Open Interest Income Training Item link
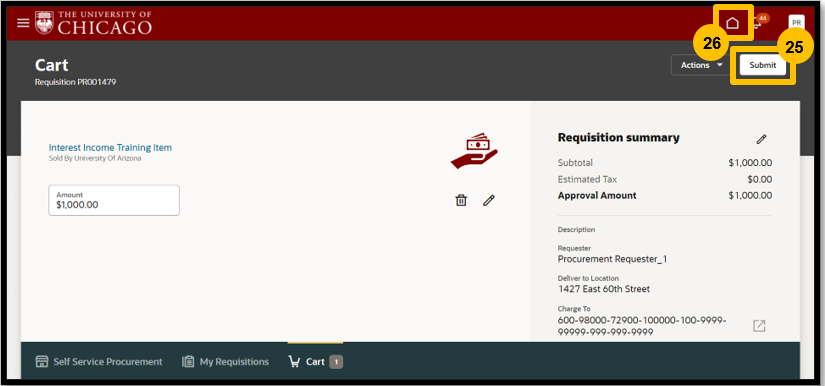The image size is (825, 386). pos(110,148)
